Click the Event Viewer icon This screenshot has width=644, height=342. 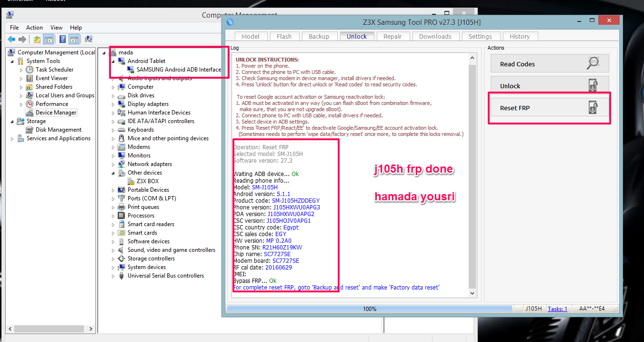coord(30,78)
